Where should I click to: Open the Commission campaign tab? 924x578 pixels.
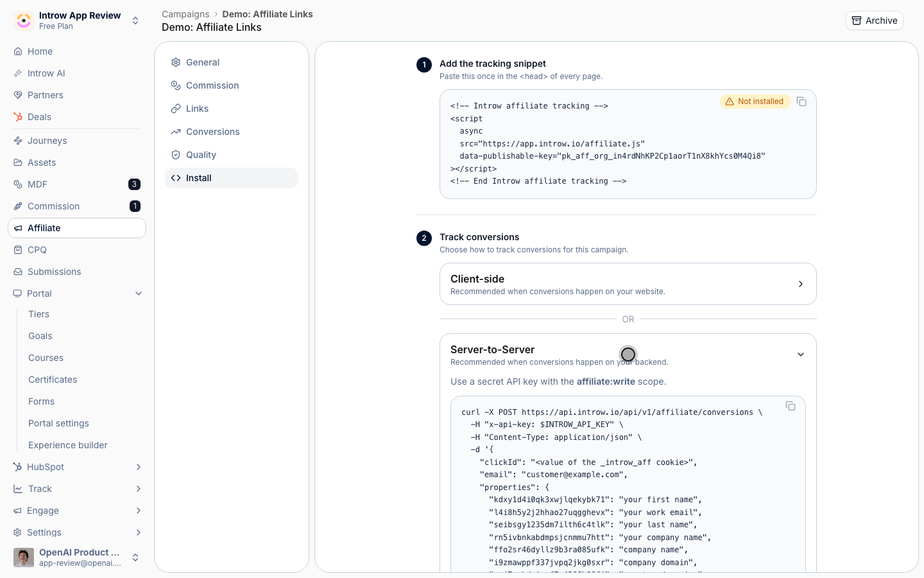point(232,85)
